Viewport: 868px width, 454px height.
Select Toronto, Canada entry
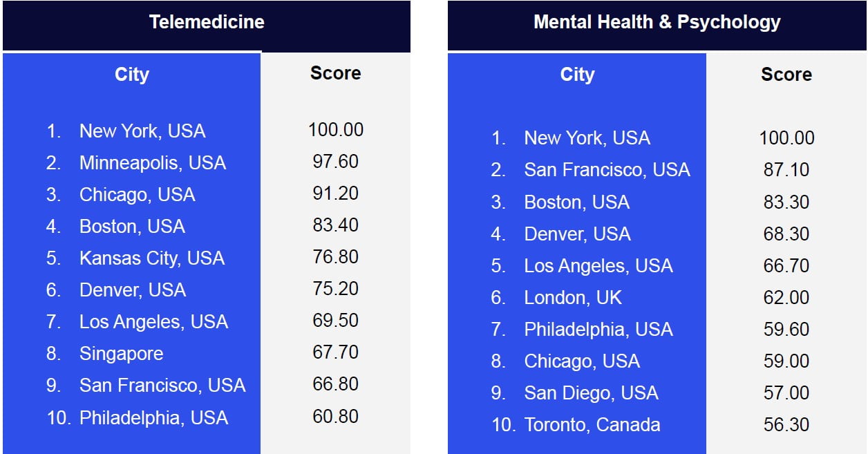(592, 425)
